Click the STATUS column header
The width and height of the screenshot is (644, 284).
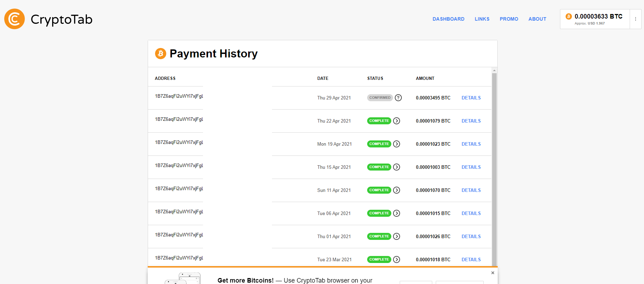tap(375, 78)
